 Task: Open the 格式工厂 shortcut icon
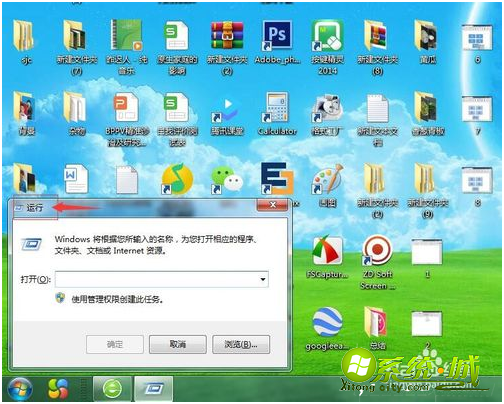[x=327, y=108]
